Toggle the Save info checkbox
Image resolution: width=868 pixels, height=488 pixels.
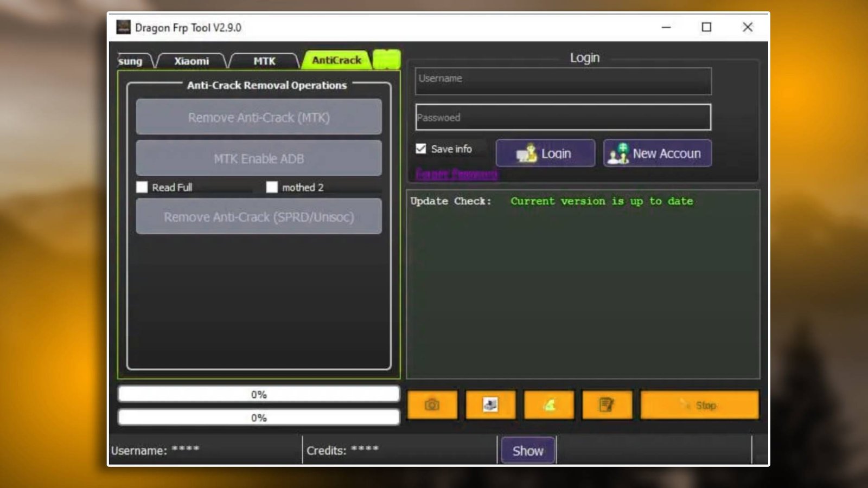420,147
